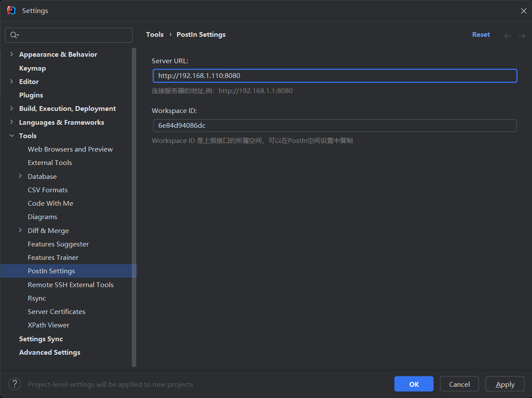The height and width of the screenshot is (398, 532).
Task: Select Diagrams settings
Action: (x=42, y=217)
